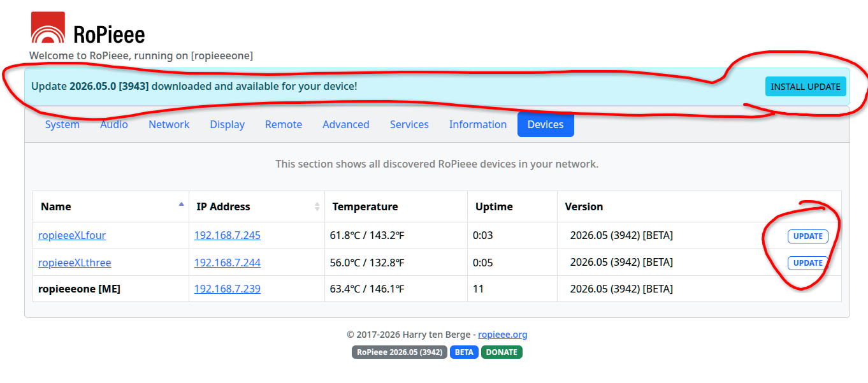Click version text in ropieeeXLthree row
This screenshot has height=383, width=868.
[621, 262]
